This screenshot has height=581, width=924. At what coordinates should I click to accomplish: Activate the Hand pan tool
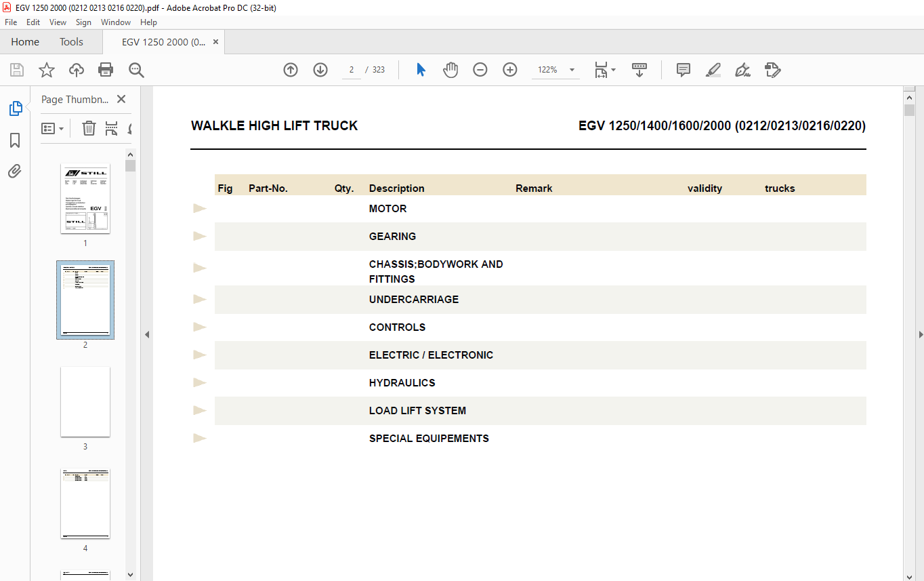point(450,70)
